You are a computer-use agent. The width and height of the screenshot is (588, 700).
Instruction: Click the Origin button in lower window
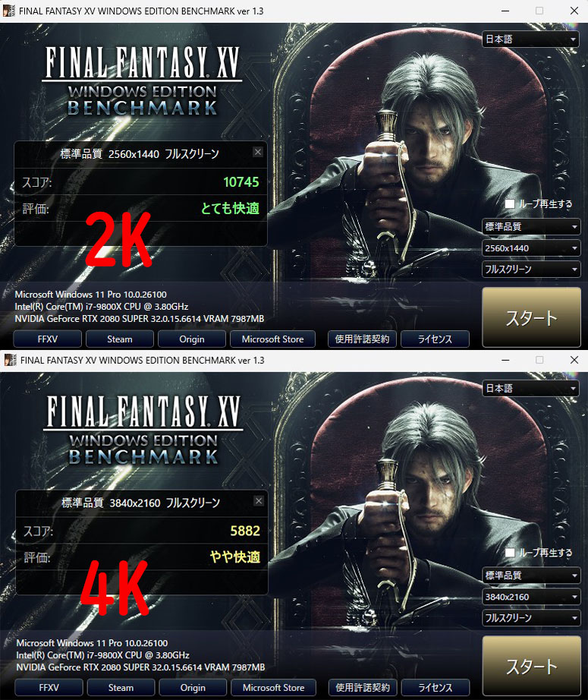click(x=193, y=688)
